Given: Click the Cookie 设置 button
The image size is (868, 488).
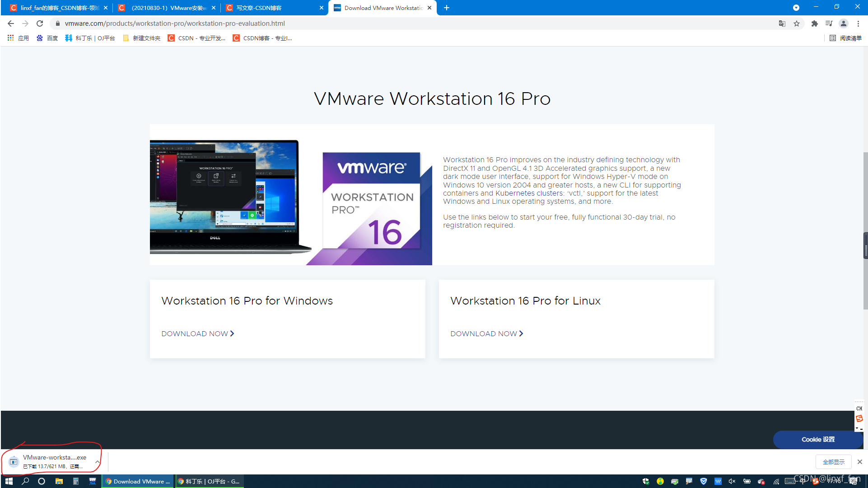Looking at the screenshot, I should pos(818,439).
